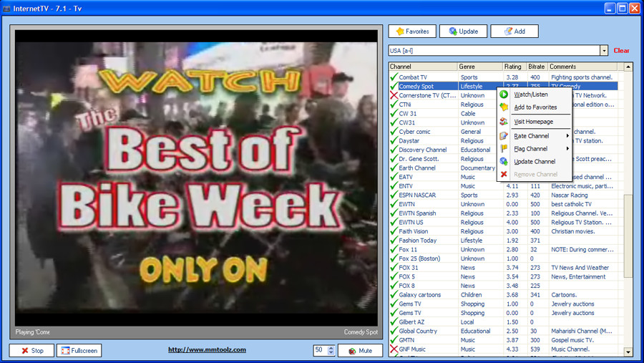
Task: Click the flag icon beside Flag Channel
Action: 504,149
